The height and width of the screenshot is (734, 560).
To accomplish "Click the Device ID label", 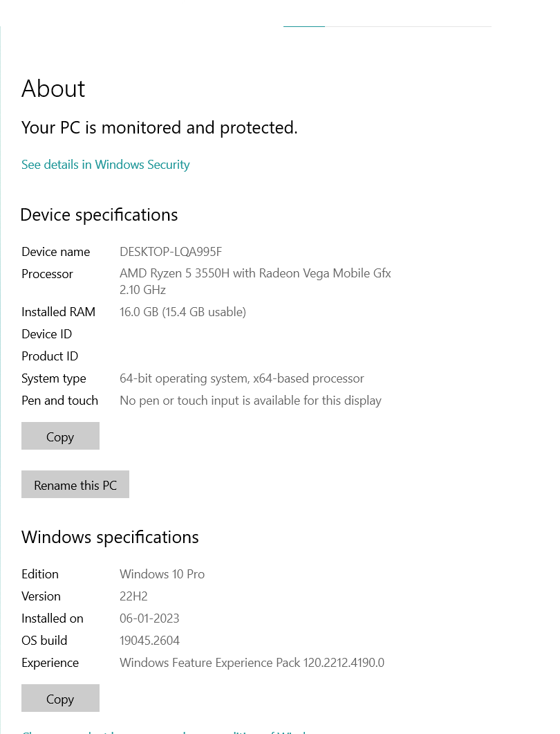I will click(x=46, y=334).
